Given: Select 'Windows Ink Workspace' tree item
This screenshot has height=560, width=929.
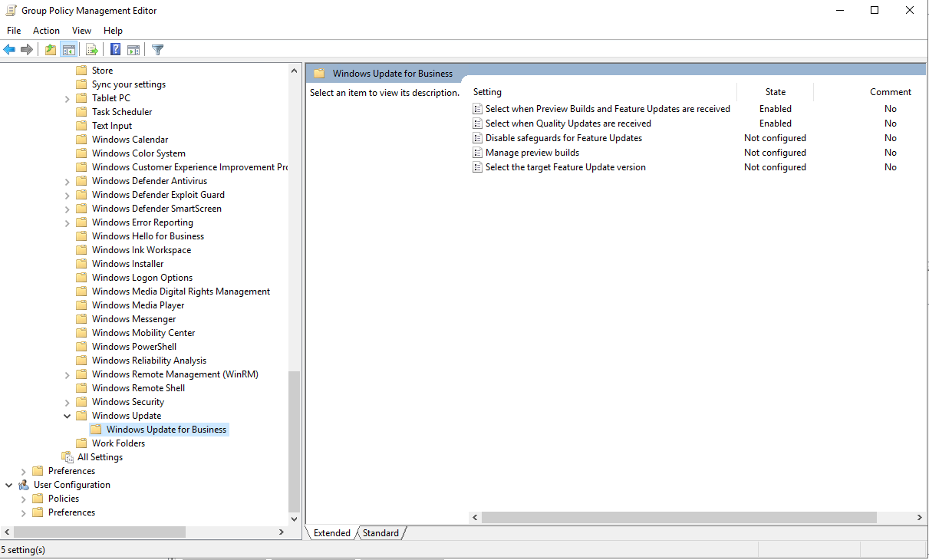Looking at the screenshot, I should (141, 250).
